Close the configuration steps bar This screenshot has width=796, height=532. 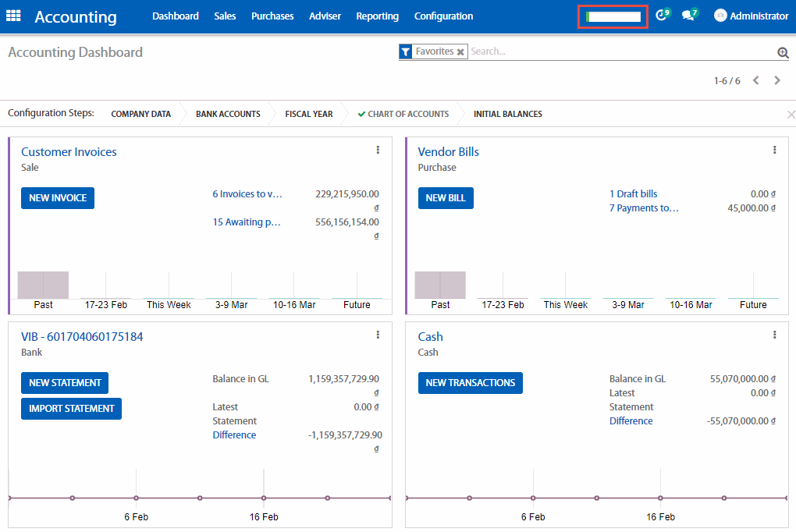(791, 115)
